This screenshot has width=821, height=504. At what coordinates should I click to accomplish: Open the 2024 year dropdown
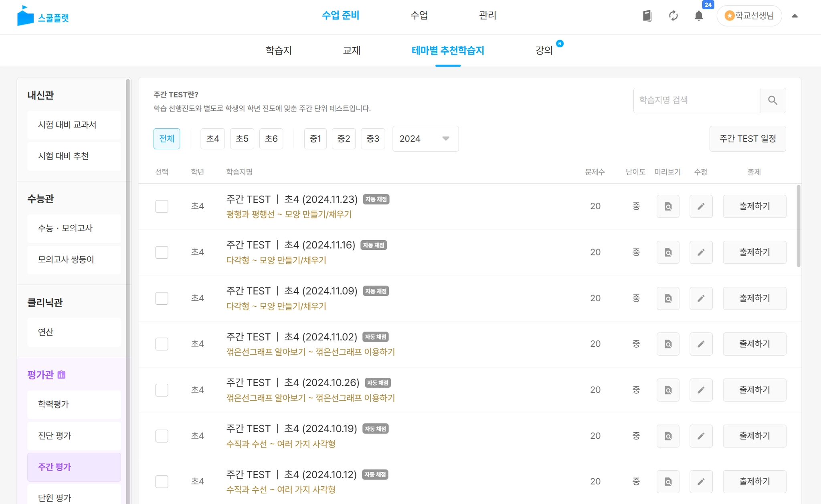[425, 139]
